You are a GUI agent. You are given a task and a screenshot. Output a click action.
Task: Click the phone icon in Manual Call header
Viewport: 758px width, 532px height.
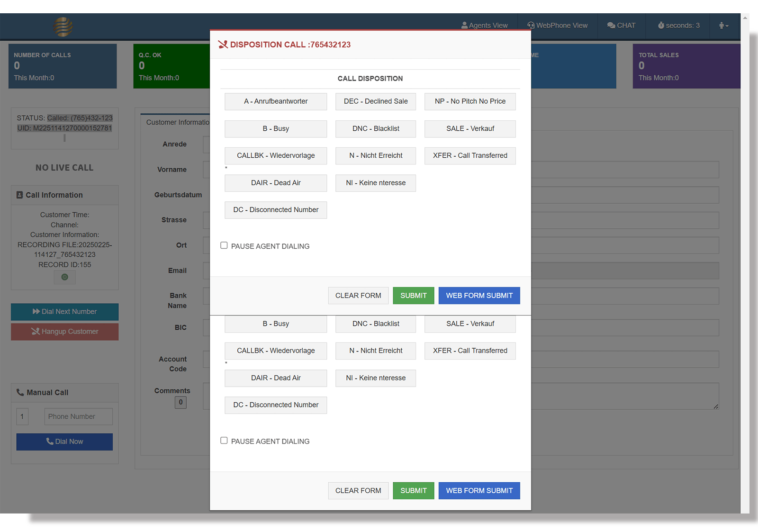(x=20, y=392)
